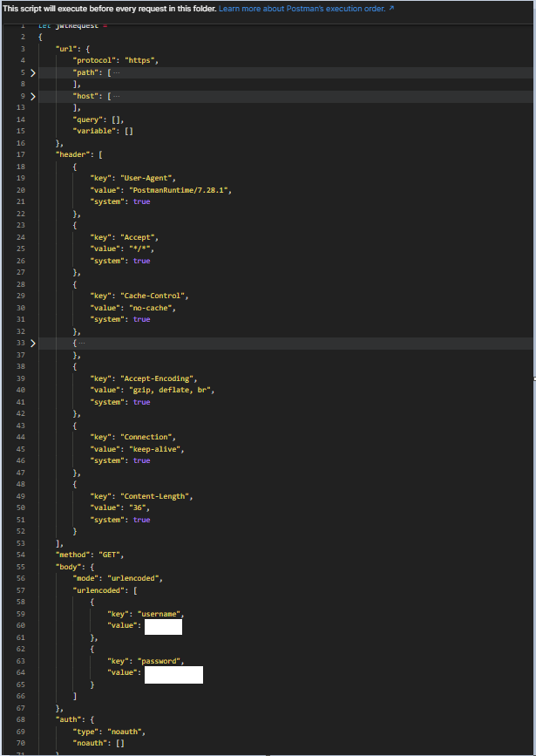Click the ellipsis inside the collapsed host array
536x756 pixels.
[x=117, y=96]
